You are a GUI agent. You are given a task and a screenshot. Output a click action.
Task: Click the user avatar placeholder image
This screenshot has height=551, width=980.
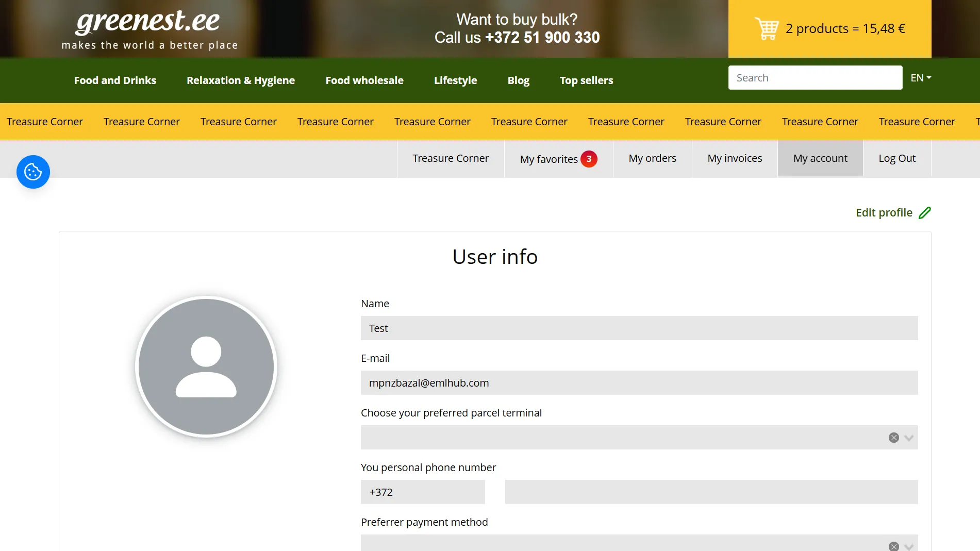tap(206, 367)
